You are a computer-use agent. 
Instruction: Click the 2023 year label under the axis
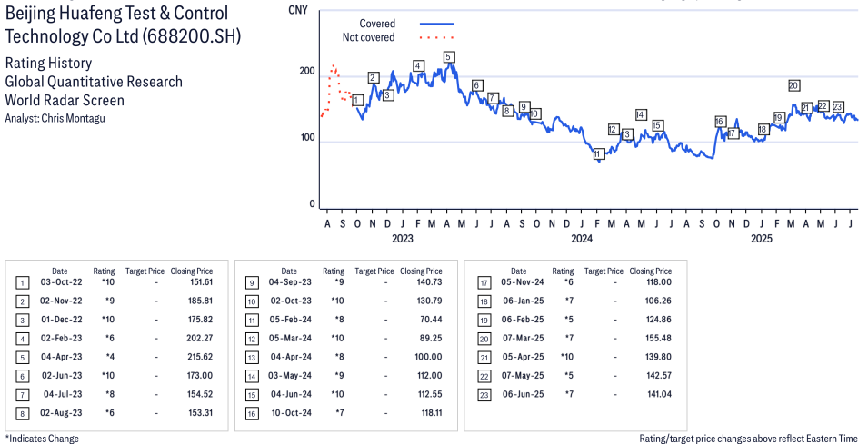point(403,239)
